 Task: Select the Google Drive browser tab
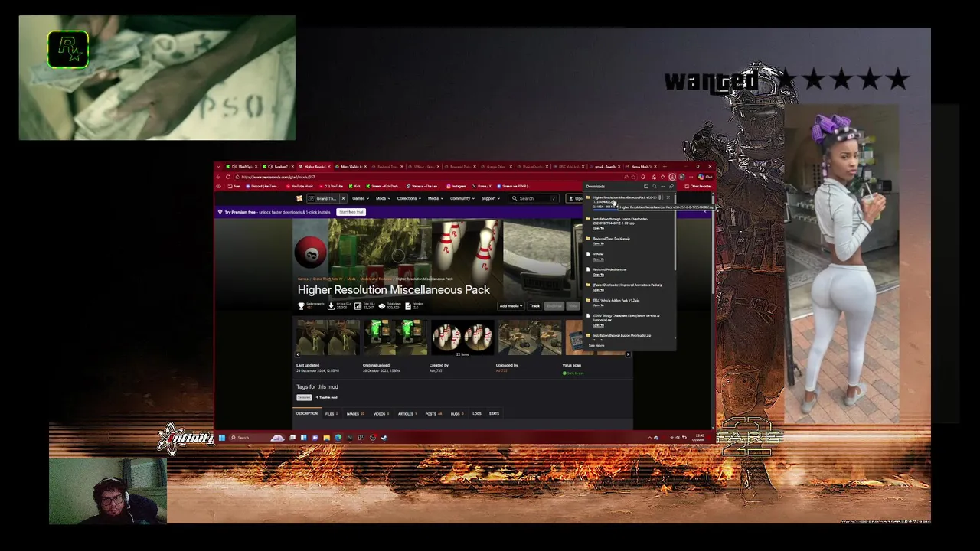(x=496, y=167)
